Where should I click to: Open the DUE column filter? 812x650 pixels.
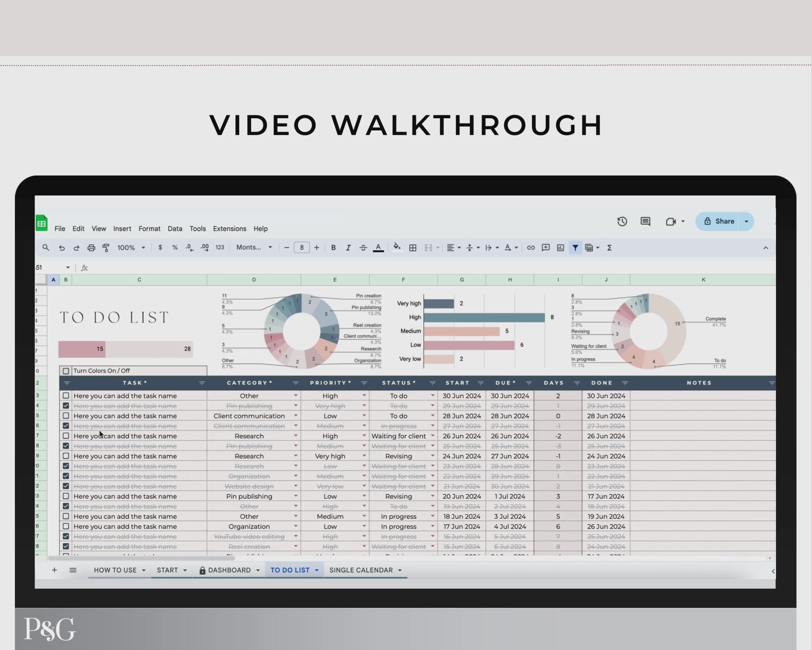529,383
